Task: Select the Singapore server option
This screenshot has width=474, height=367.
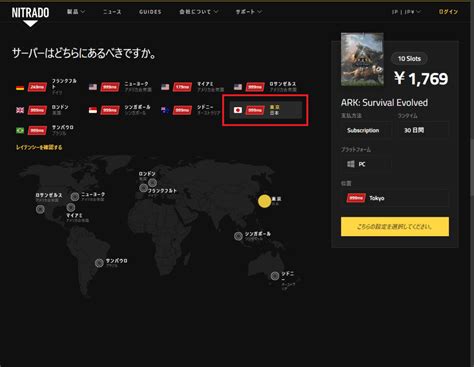Action: 119,110
